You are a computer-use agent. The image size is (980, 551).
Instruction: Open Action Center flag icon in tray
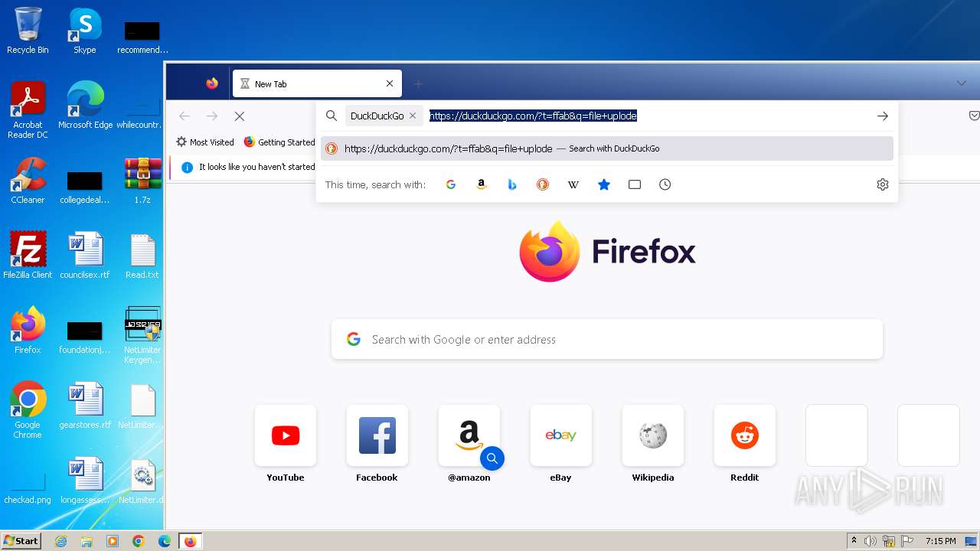(x=907, y=541)
